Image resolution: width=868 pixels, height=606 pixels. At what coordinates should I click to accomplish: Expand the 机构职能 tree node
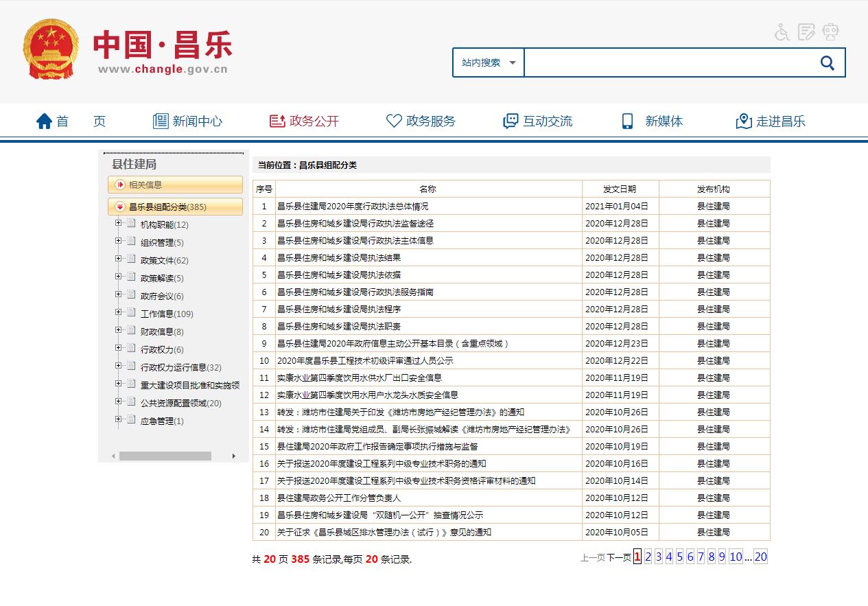click(119, 223)
